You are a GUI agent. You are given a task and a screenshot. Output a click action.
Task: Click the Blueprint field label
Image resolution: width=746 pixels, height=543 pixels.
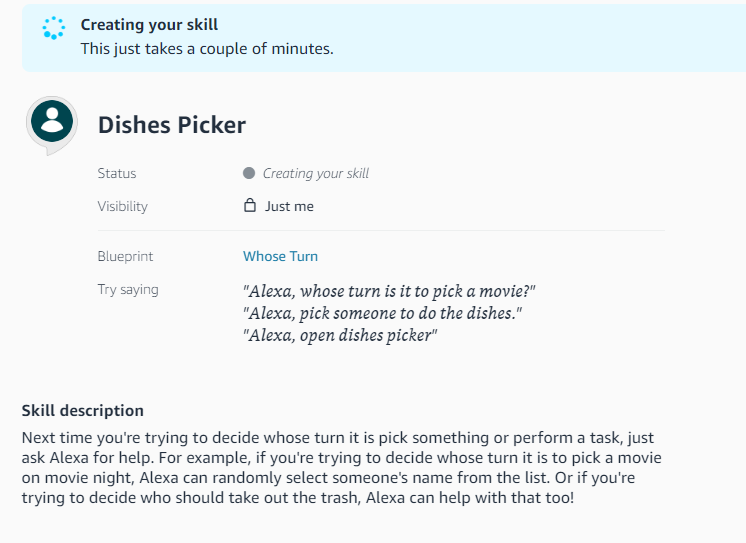pyautogui.click(x=125, y=256)
